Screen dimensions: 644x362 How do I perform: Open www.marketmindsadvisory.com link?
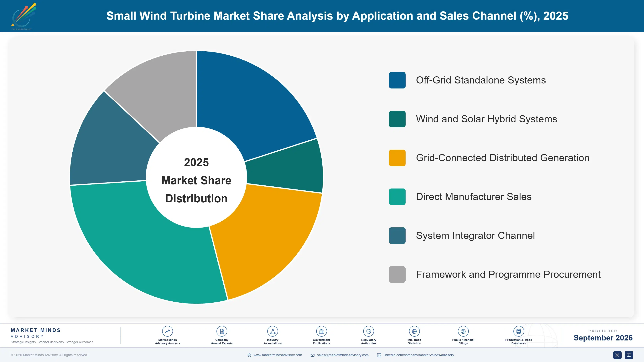(278, 355)
